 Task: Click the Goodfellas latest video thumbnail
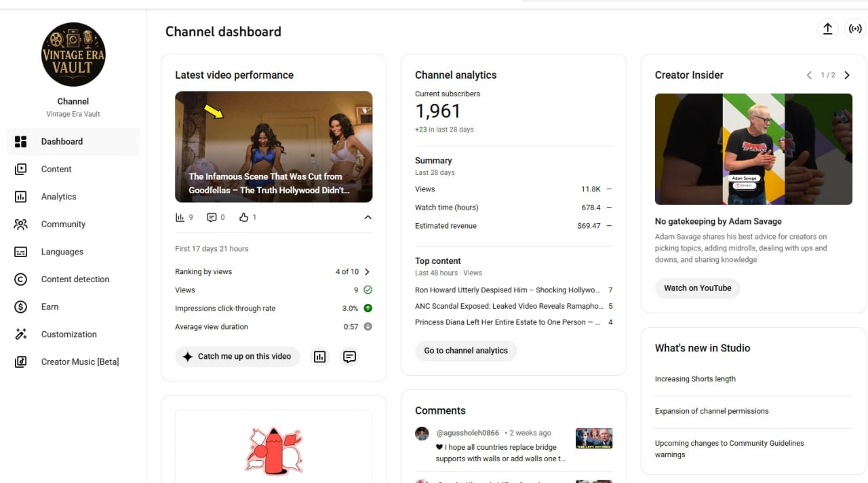pyautogui.click(x=273, y=147)
